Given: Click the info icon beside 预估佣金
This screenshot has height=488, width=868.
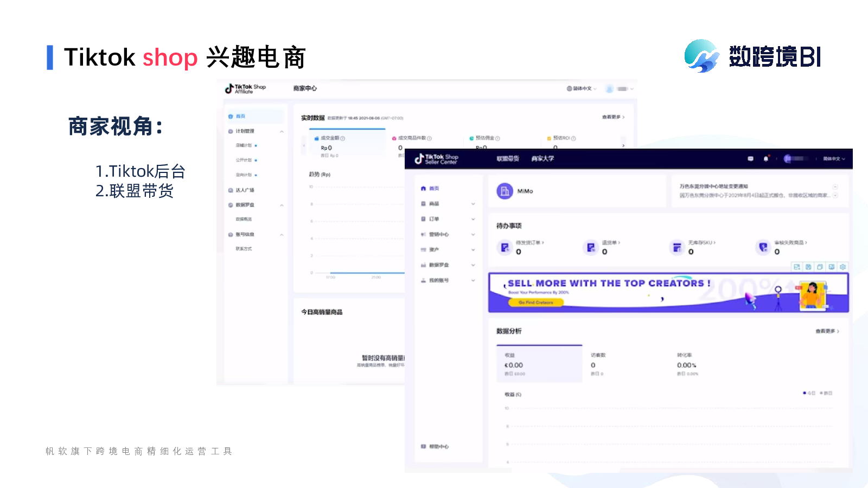Looking at the screenshot, I should pyautogui.click(x=497, y=138).
